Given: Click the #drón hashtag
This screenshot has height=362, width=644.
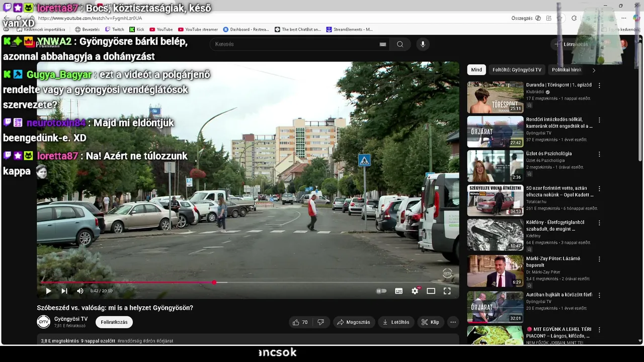Looking at the screenshot, I should click(149, 341).
